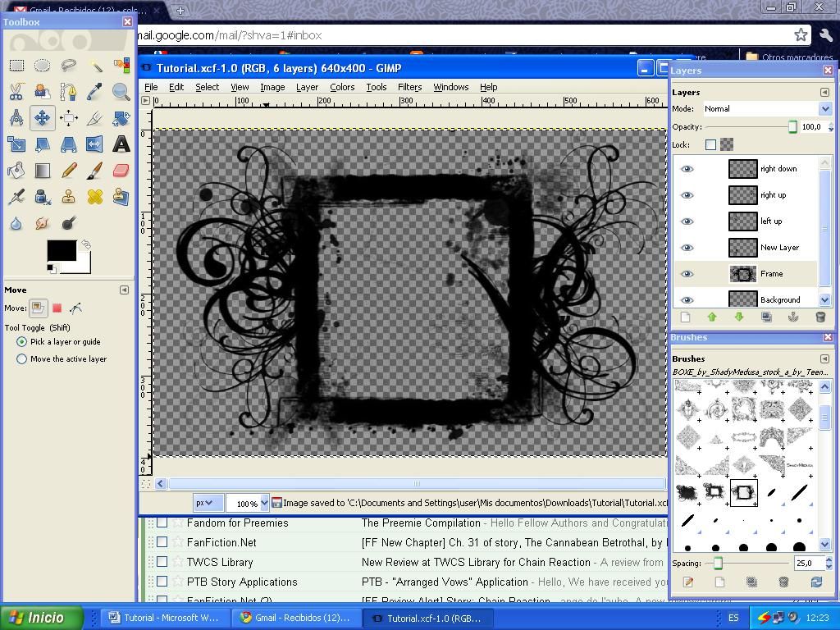
Task: Open the foreground color swatch
Action: click(x=64, y=249)
